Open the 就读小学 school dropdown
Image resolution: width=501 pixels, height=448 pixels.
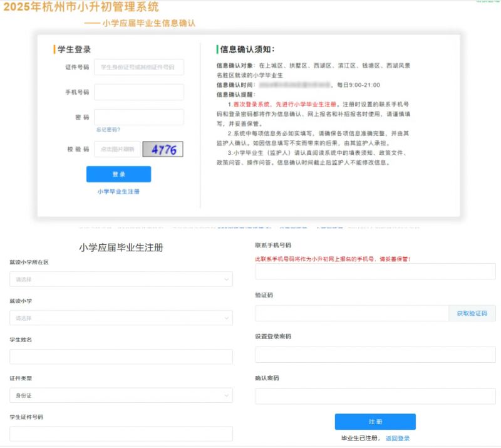click(x=121, y=318)
